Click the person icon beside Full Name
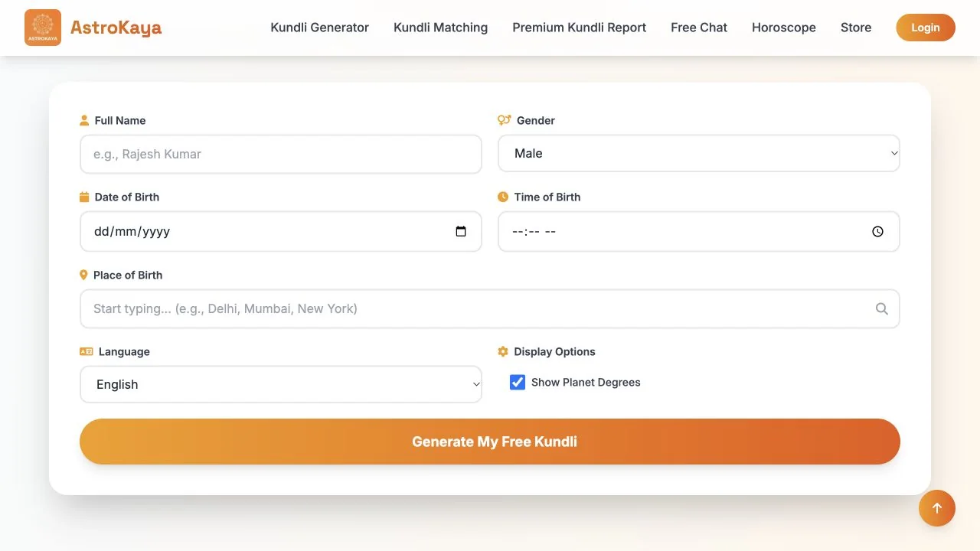Viewport: 980px width, 551px height. click(x=84, y=120)
